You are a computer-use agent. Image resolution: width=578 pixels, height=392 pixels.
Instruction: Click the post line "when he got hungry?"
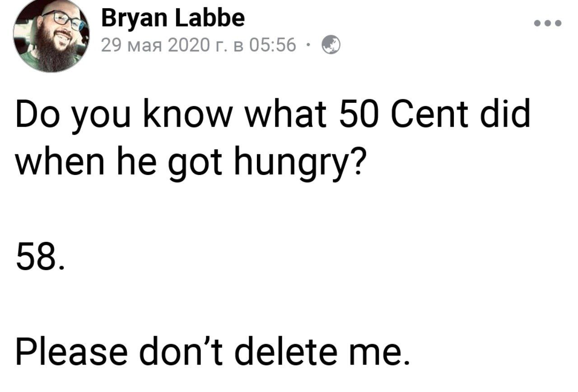click(189, 165)
